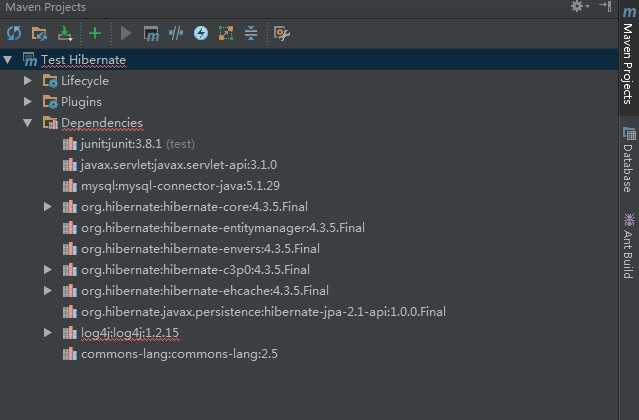Click Dependencies folder icon
This screenshot has width=639, height=420.
click(x=50, y=123)
